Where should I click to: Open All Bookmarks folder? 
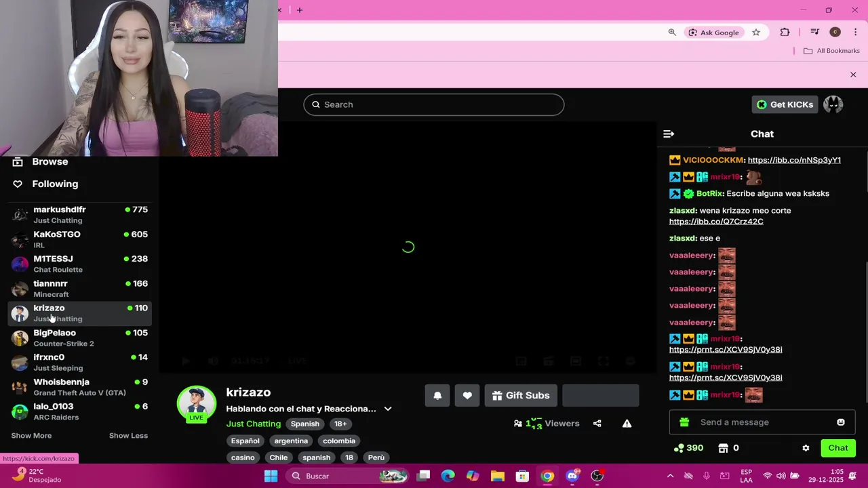(x=831, y=51)
